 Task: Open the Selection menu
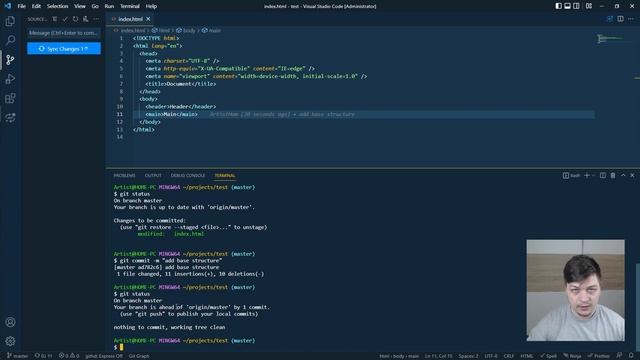click(58, 6)
